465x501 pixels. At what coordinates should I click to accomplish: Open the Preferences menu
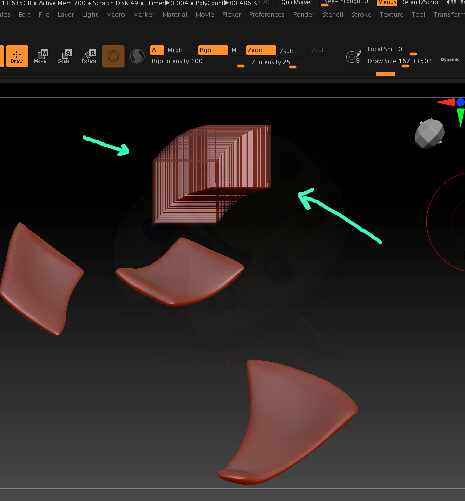point(267,15)
